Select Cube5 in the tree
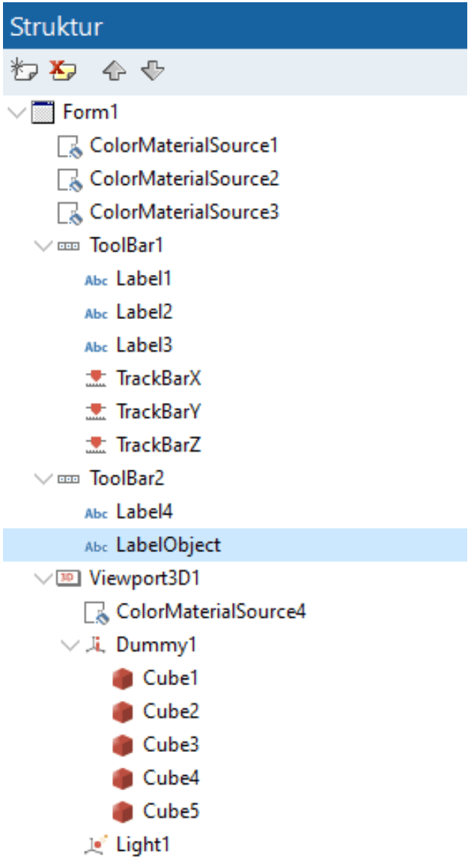The width and height of the screenshot is (471, 868). coord(171,812)
